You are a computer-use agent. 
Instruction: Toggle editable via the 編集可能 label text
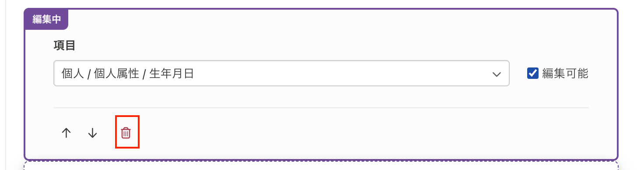coord(565,74)
